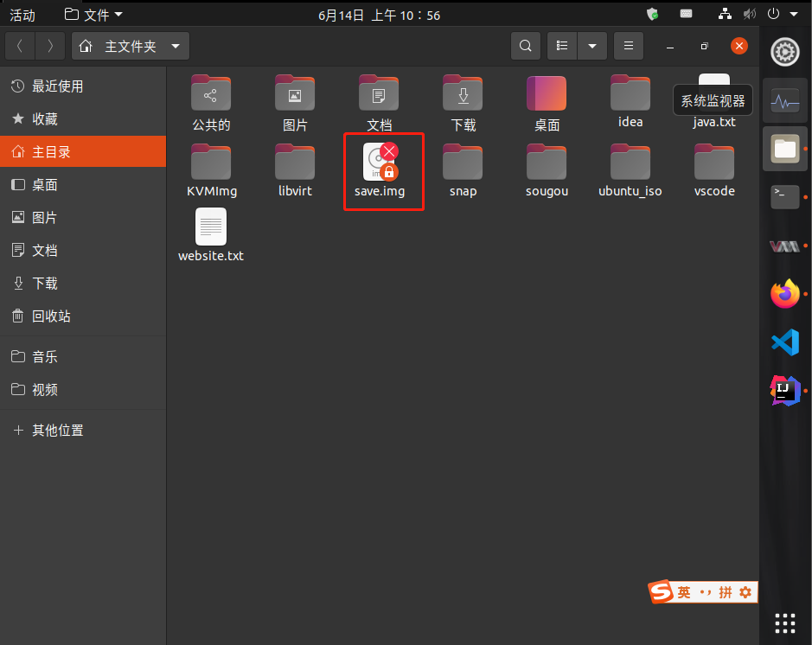Open Settings gear in the dock

click(x=785, y=52)
